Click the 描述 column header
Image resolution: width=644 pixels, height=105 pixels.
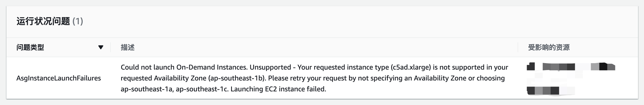128,47
